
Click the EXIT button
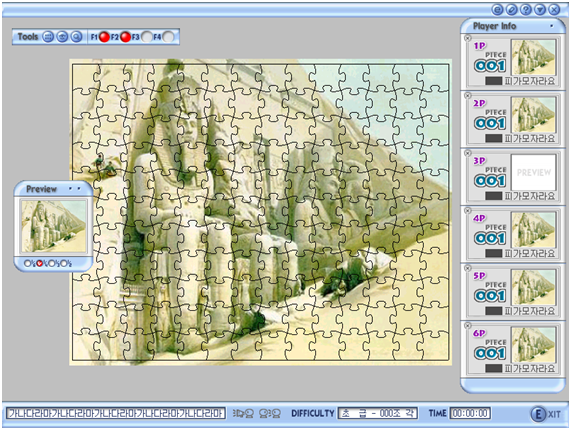pos(545,414)
